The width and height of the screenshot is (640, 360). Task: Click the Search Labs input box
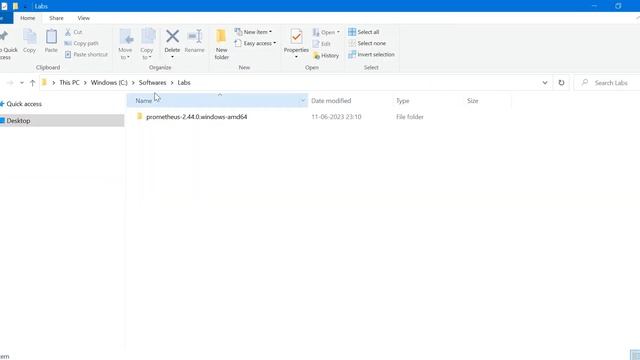[x=607, y=83]
